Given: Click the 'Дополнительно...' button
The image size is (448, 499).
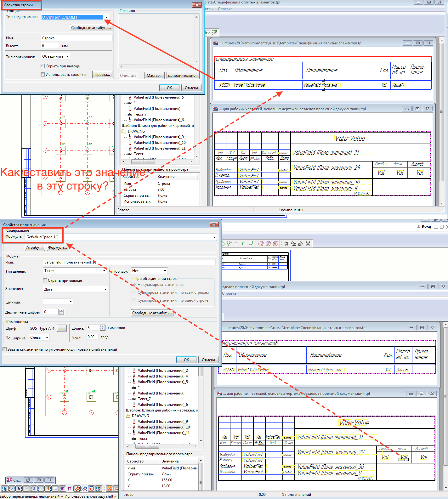Looking at the screenshot, I should pos(183,76).
